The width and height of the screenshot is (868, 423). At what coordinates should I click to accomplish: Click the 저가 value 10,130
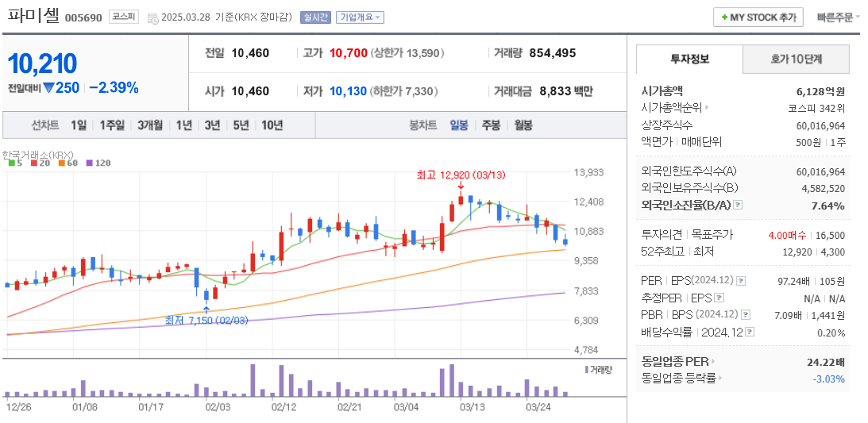click(x=348, y=91)
